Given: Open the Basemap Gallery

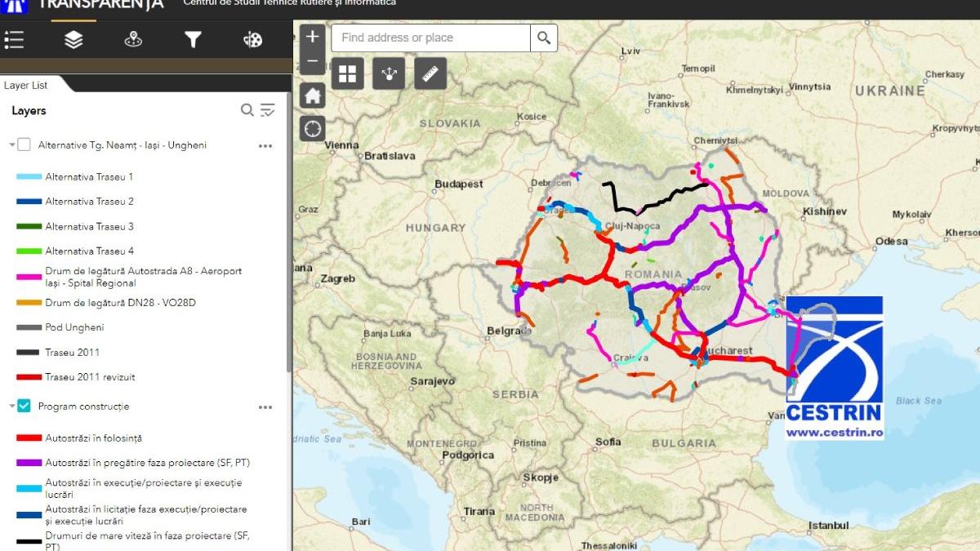Looking at the screenshot, I should point(347,73).
